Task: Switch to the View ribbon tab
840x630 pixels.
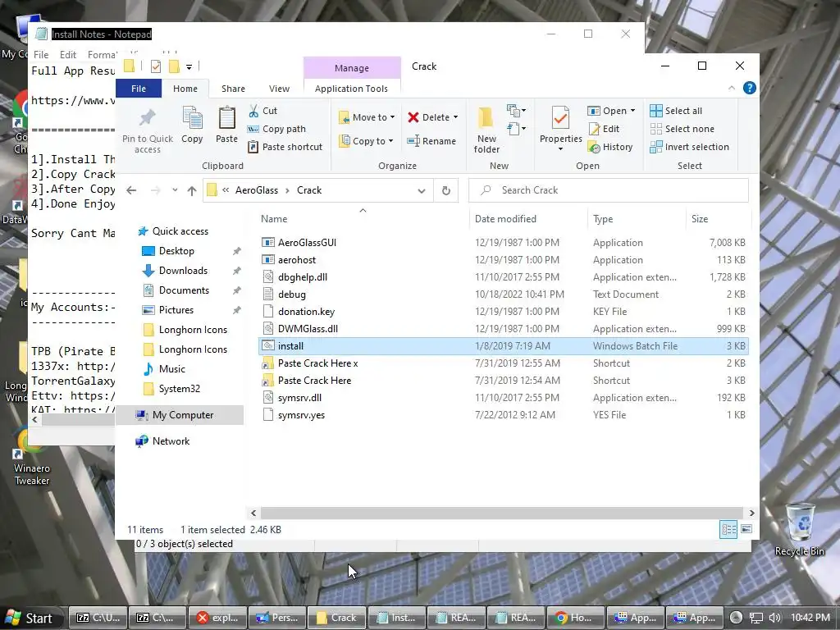Action: click(279, 89)
